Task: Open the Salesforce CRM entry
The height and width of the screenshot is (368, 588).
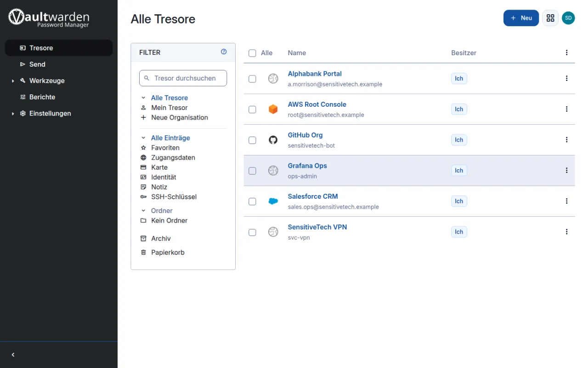Action: (313, 196)
